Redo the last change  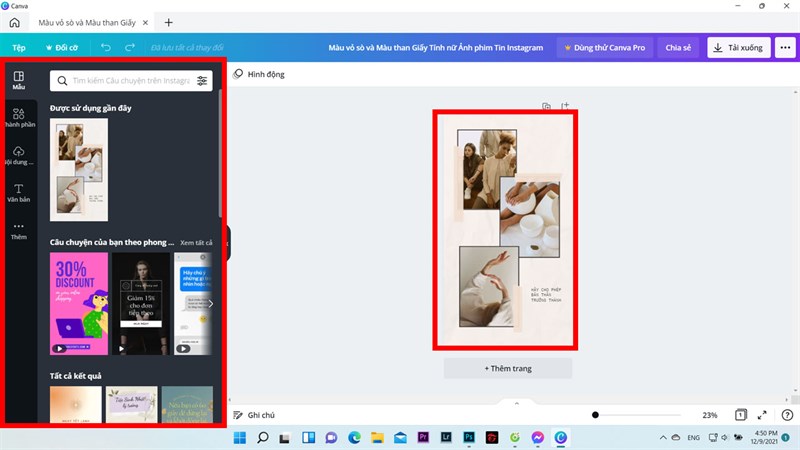(130, 47)
